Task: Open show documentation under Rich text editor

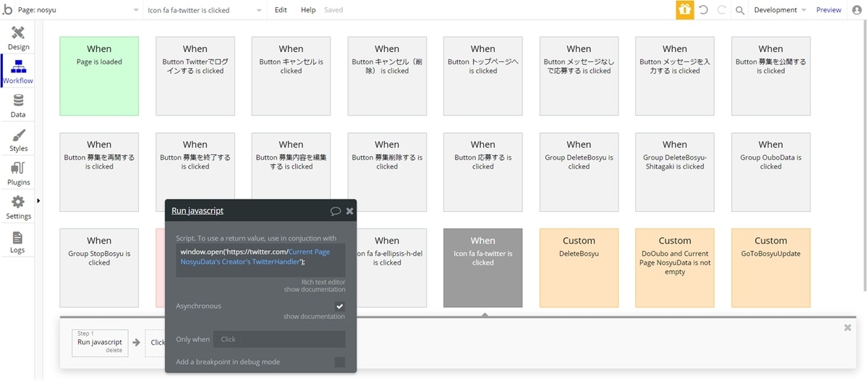Action: click(314, 290)
